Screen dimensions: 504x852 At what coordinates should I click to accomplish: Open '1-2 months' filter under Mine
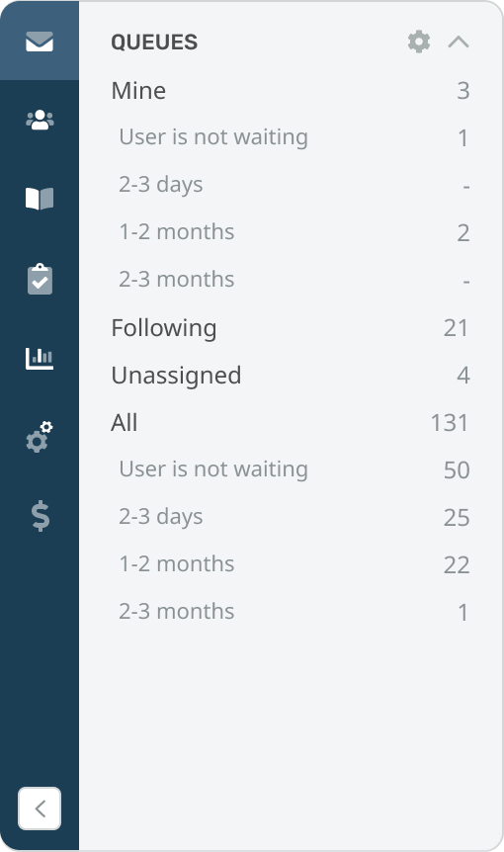tap(294, 232)
